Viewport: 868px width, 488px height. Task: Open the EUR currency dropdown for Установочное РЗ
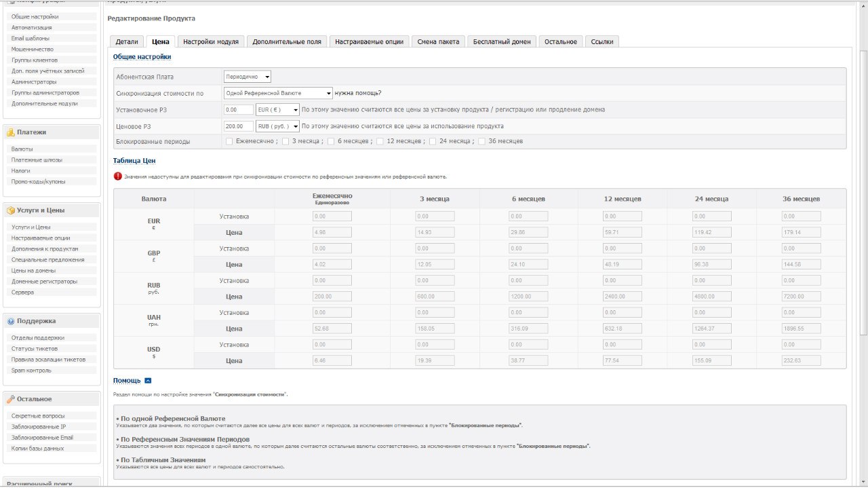277,109
